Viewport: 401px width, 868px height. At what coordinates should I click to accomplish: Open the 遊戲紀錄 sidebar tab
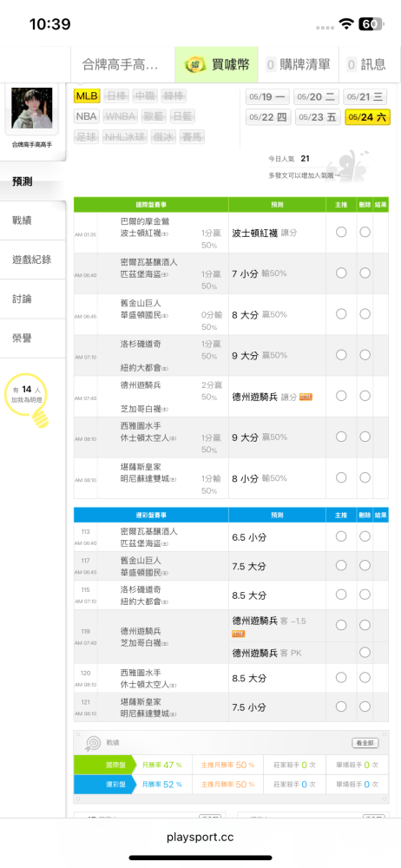coord(33,260)
